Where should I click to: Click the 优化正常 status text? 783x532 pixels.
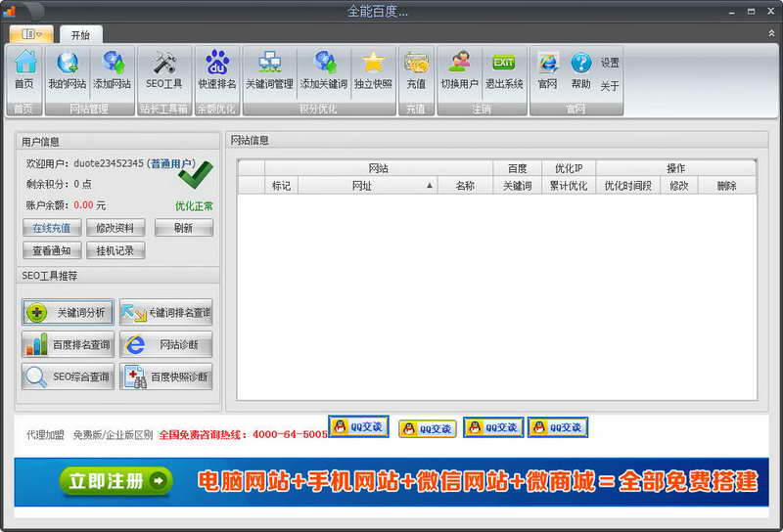pyautogui.click(x=194, y=206)
